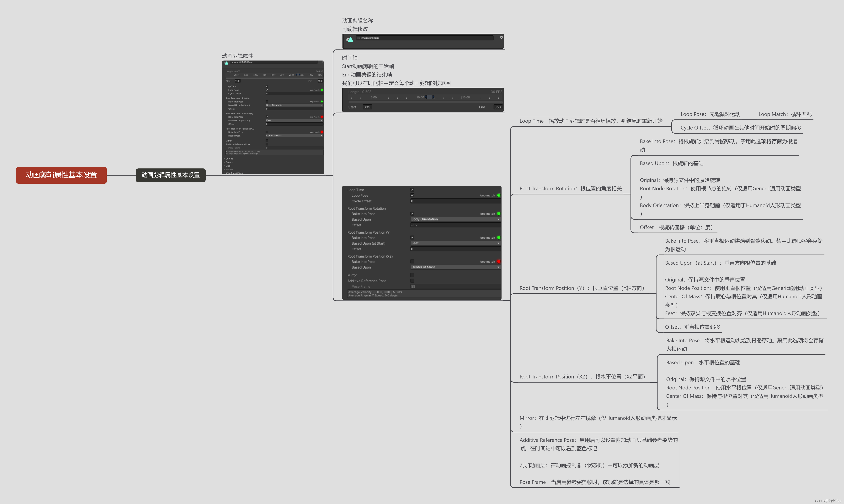Open the Body Orientation dropdown in the large panel
844x504 pixels.
coord(456,219)
